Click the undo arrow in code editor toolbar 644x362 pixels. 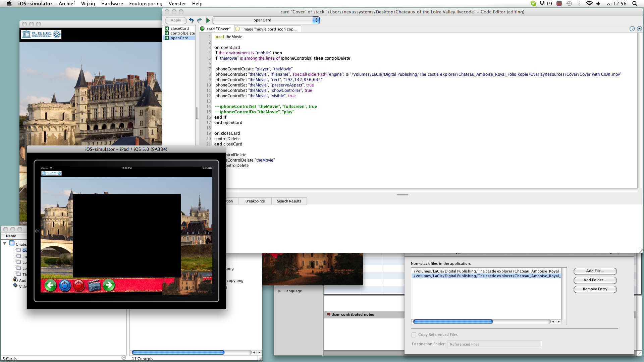pyautogui.click(x=191, y=20)
